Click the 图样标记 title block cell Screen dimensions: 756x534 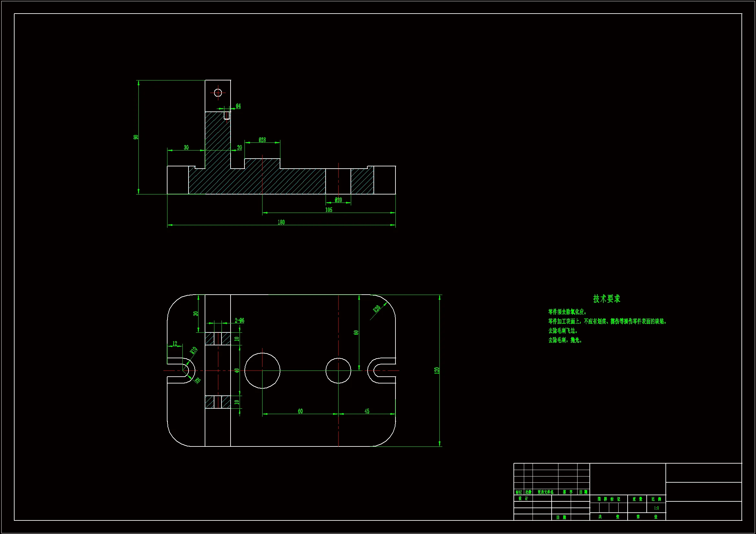[609, 499]
